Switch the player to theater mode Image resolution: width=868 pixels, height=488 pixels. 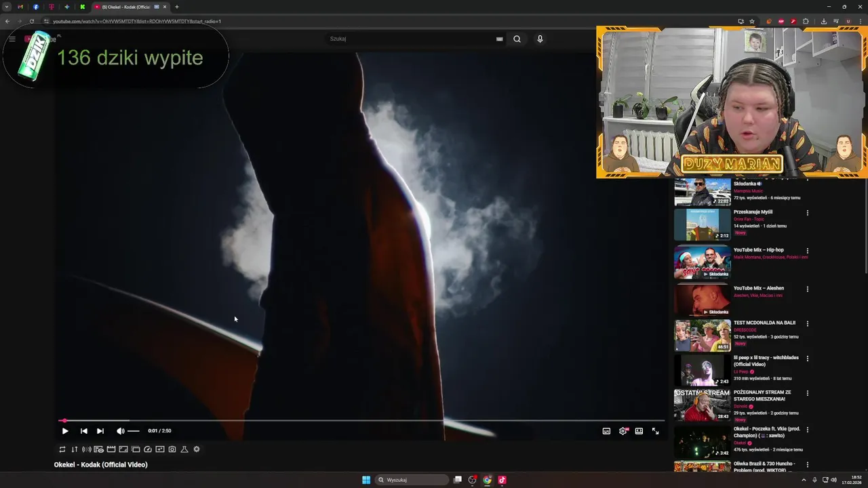[x=639, y=431]
